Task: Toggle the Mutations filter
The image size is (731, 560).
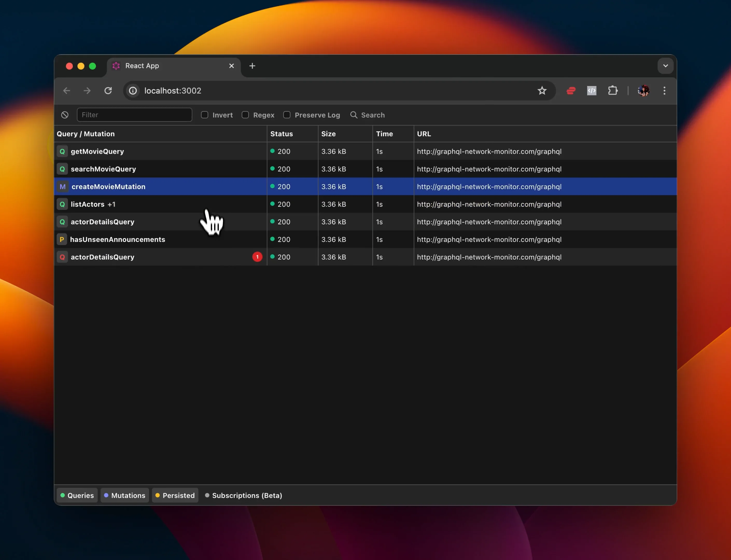Action: 125,495
